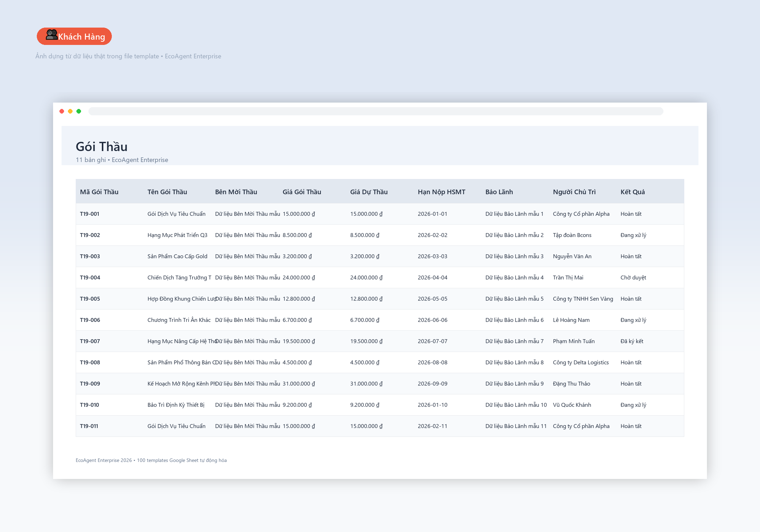Click the yellow window minimize dot
760x532 pixels.
pos(70,111)
